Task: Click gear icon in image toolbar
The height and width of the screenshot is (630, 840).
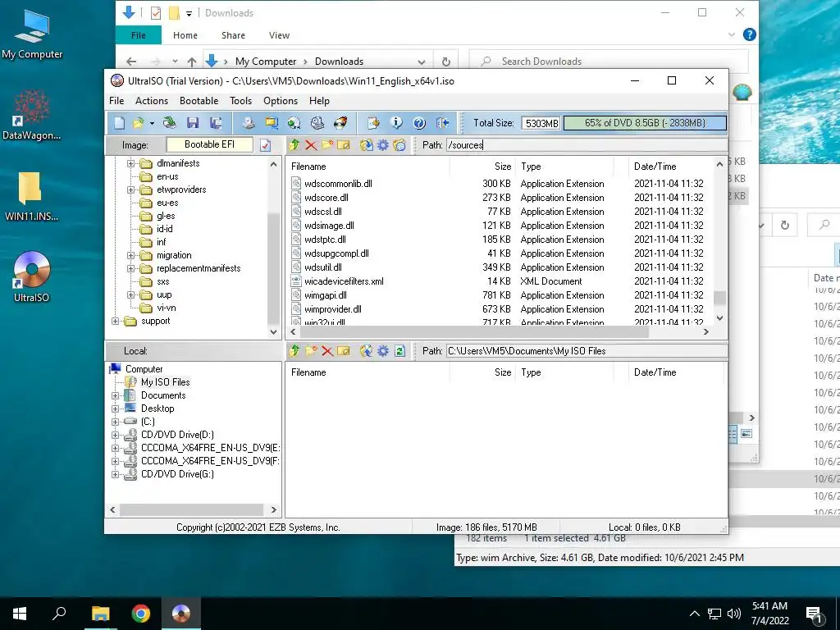Action: pos(383,144)
